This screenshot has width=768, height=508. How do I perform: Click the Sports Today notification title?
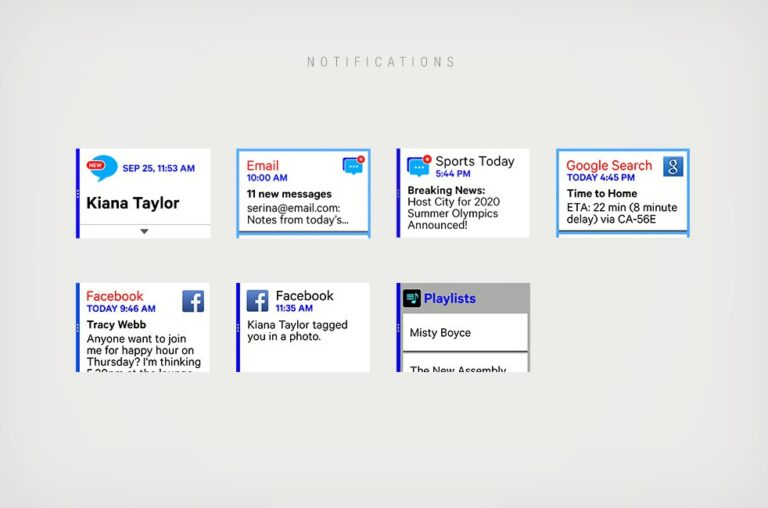[x=474, y=160]
